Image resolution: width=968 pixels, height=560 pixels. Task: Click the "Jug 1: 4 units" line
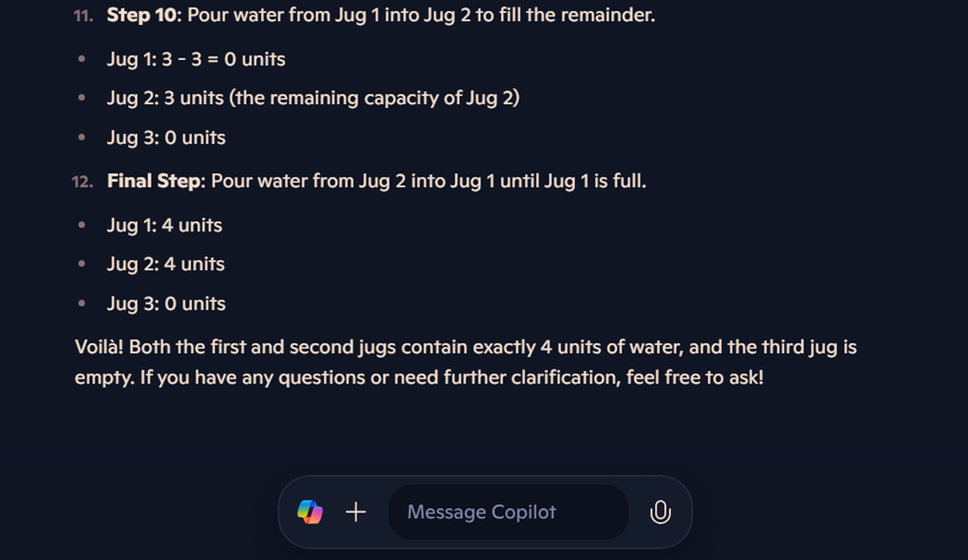[164, 225]
